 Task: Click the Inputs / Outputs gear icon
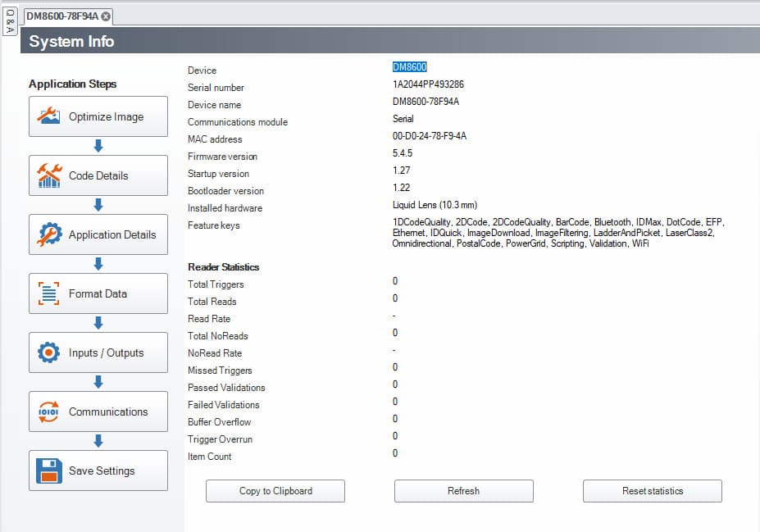coord(49,352)
